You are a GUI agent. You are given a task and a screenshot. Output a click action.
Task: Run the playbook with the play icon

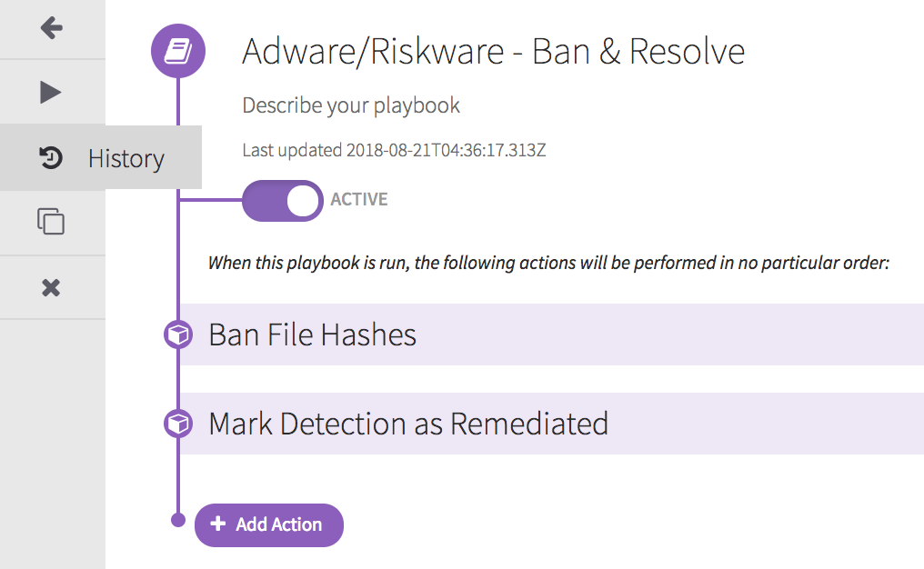pyautogui.click(x=52, y=92)
